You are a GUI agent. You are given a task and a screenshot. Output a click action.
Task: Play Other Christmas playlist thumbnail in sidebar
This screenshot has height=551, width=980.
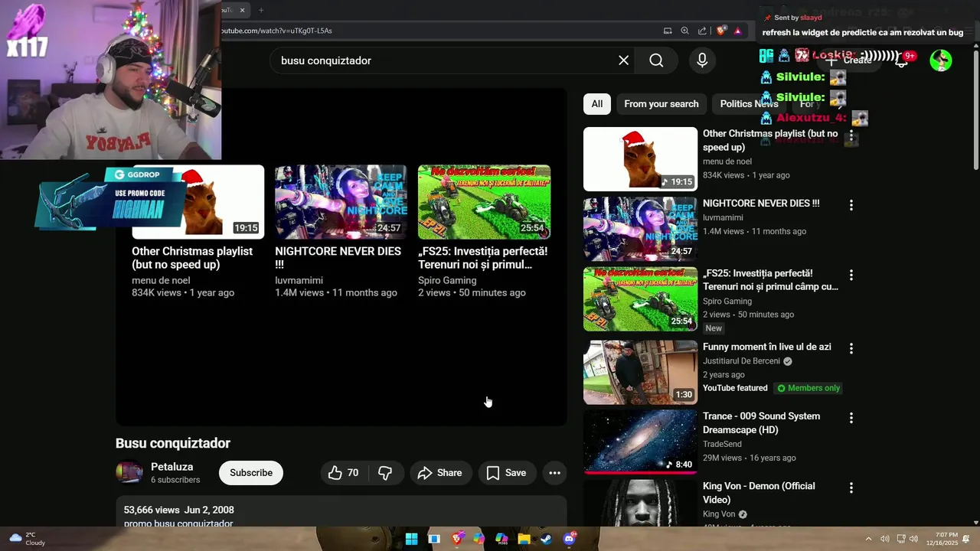[640, 159]
